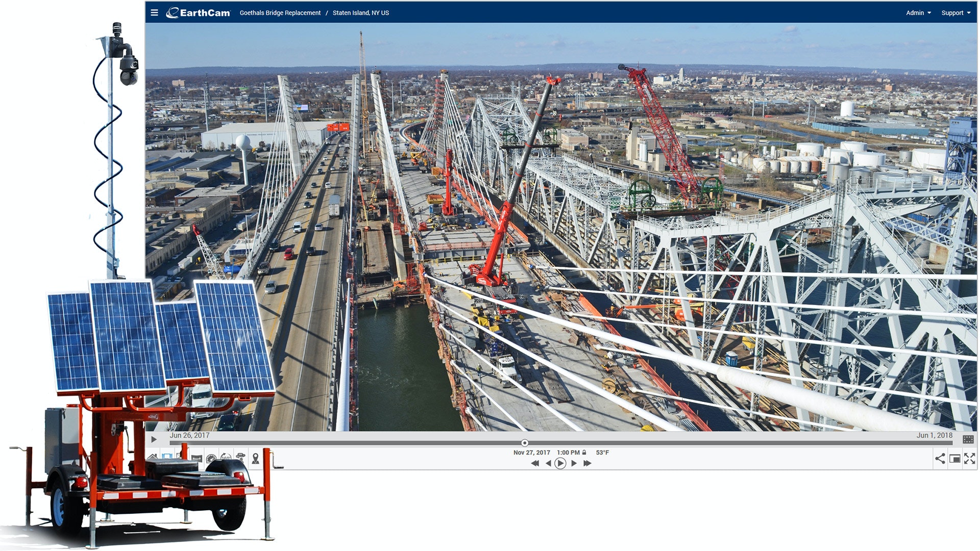Screen dimensions: 980x551
Task: Open the hamburger menu
Action: tap(155, 13)
